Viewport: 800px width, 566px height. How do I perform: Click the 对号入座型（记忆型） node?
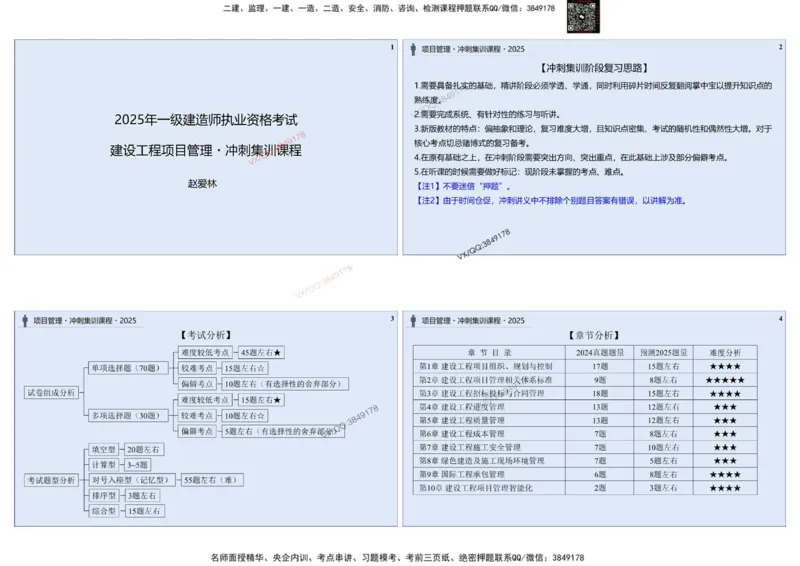point(132,480)
